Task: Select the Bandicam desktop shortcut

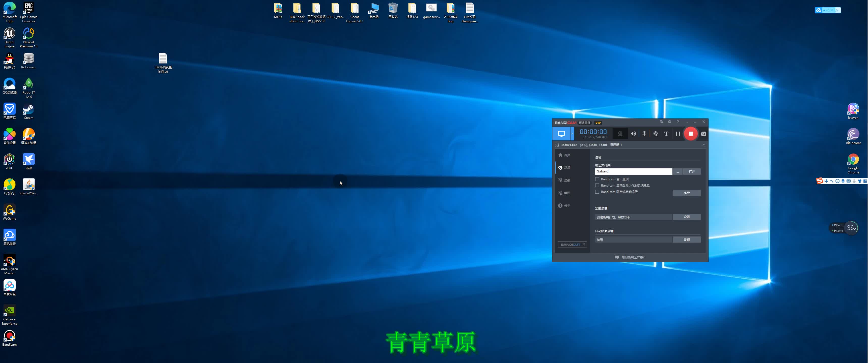Action: coord(9,338)
